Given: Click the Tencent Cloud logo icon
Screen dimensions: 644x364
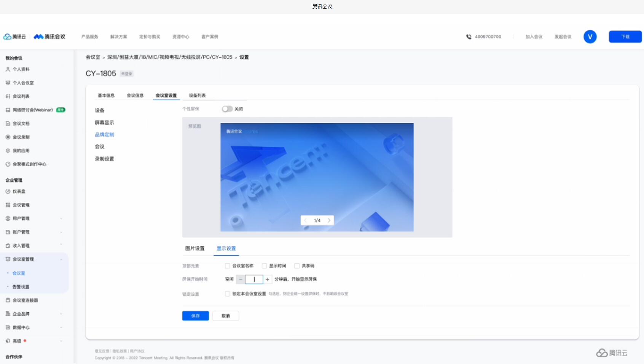Looking at the screenshot, I should pyautogui.click(x=7, y=37).
